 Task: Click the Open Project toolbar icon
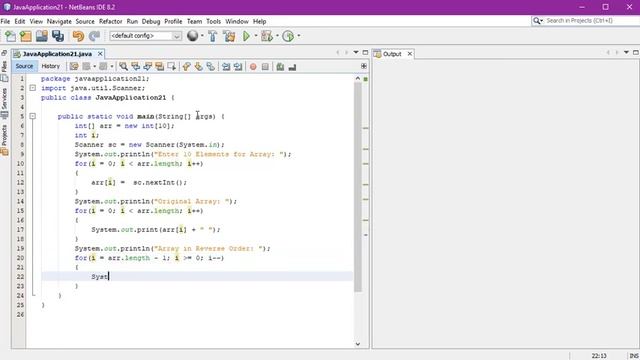click(x=42, y=36)
